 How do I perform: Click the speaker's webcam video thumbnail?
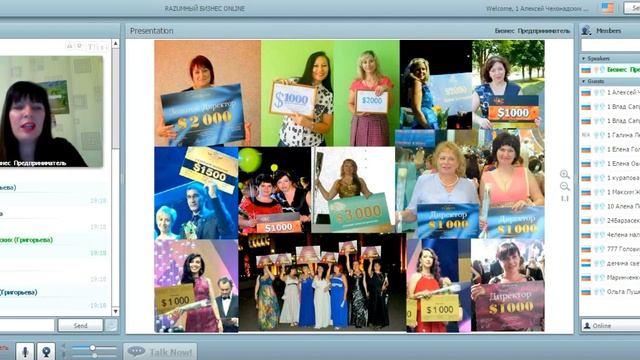pyautogui.click(x=51, y=111)
